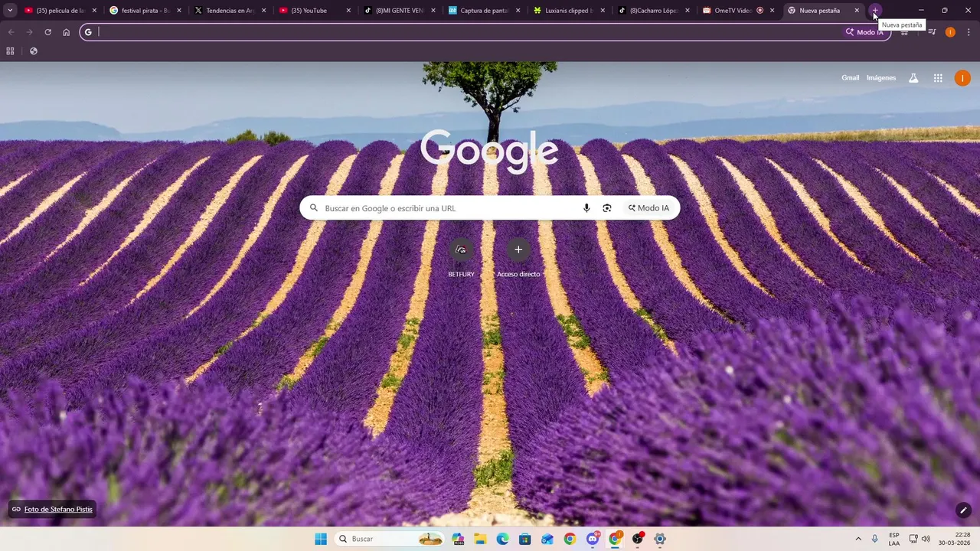Click the new tab plus button
Image resolution: width=980 pixels, height=551 pixels.
click(875, 11)
